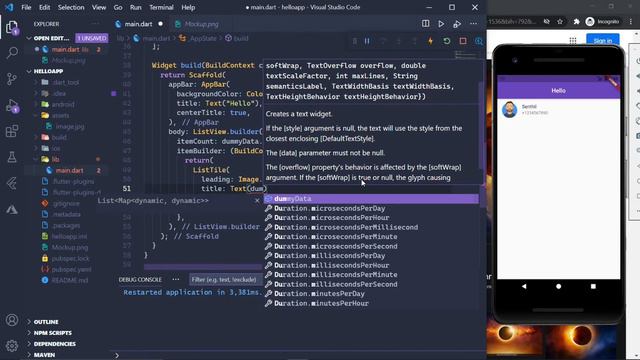Select Duration.microsecondsPerDay suggestion
This screenshot has width=640, height=360.
click(371, 209)
